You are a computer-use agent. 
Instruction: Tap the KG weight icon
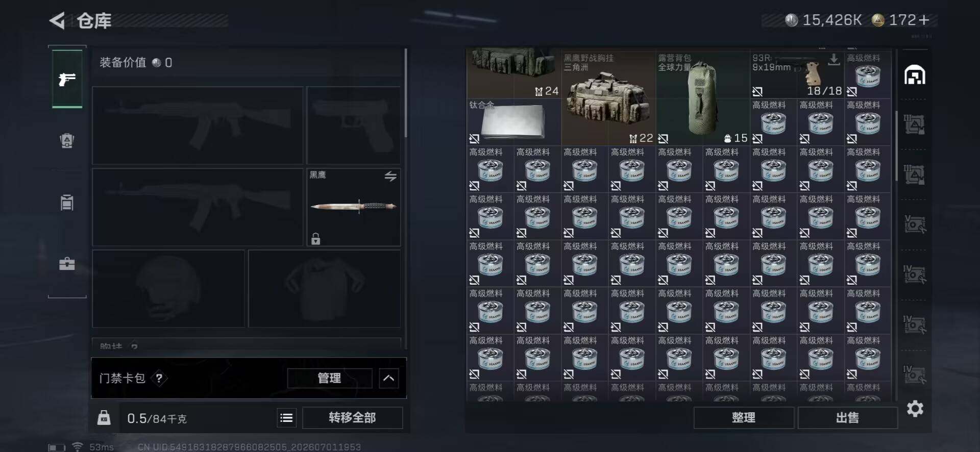[104, 418]
